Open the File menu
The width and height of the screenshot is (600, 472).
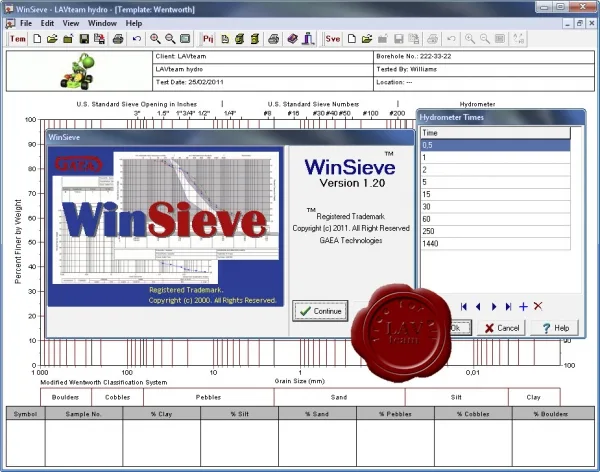coord(26,23)
